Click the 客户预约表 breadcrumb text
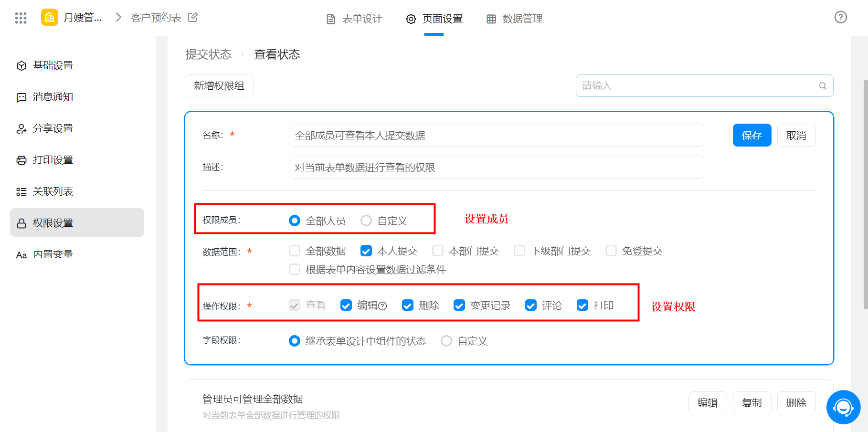Screen dimensions: 868x432 [156, 18]
